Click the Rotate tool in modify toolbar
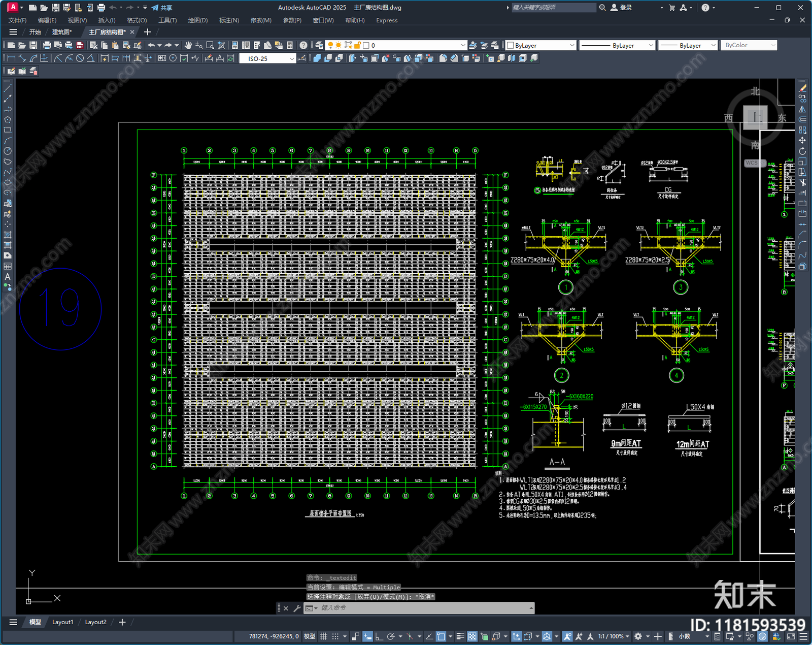Viewport: 812px width, 645px height. pos(802,151)
